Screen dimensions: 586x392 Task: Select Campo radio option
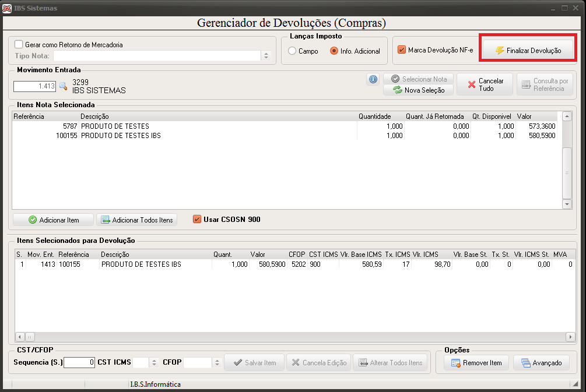(292, 51)
